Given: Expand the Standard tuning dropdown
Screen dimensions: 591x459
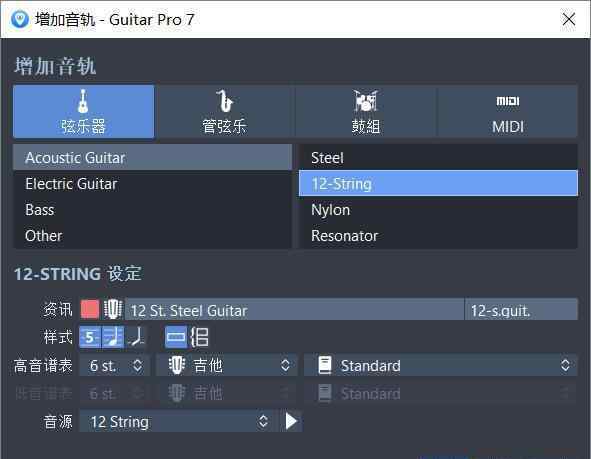Looking at the screenshot, I should (441, 366).
